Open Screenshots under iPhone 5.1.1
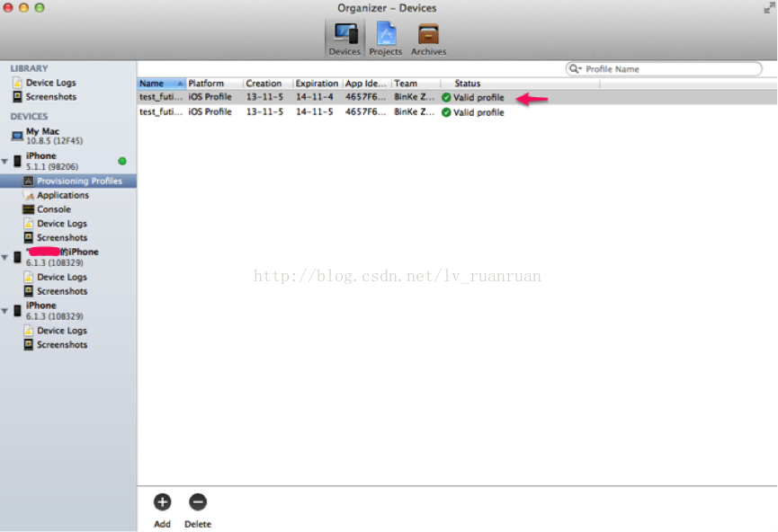 [61, 237]
